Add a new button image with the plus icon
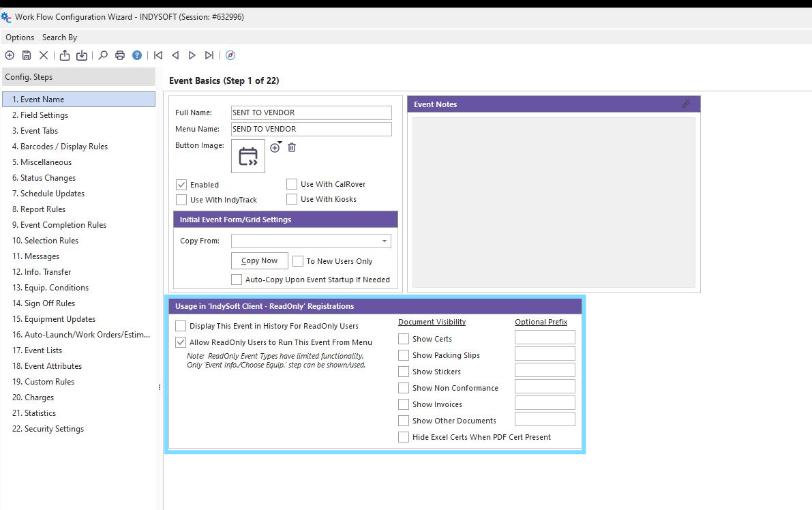The height and width of the screenshot is (510, 812). (275, 146)
